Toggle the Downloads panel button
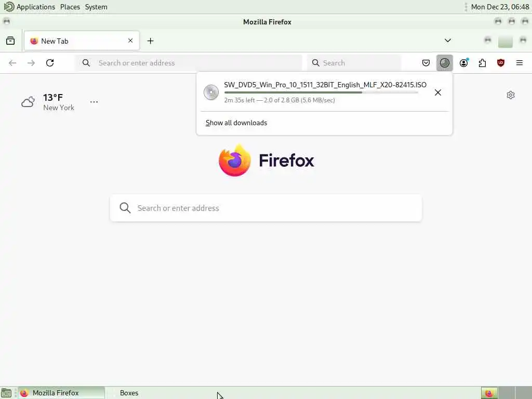The width and height of the screenshot is (532, 399). (445, 63)
